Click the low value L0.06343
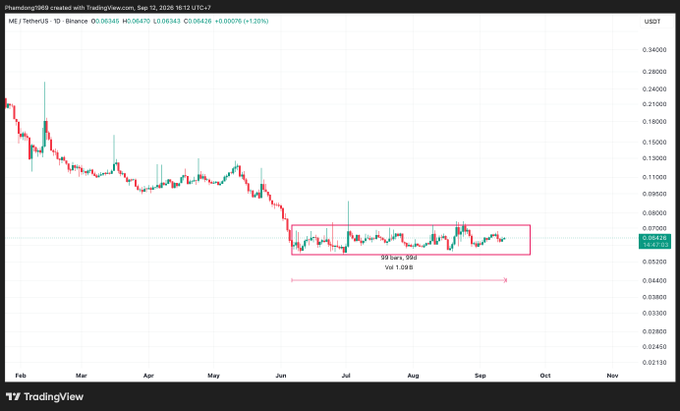Viewport: 680px width, 411px height. point(167,21)
